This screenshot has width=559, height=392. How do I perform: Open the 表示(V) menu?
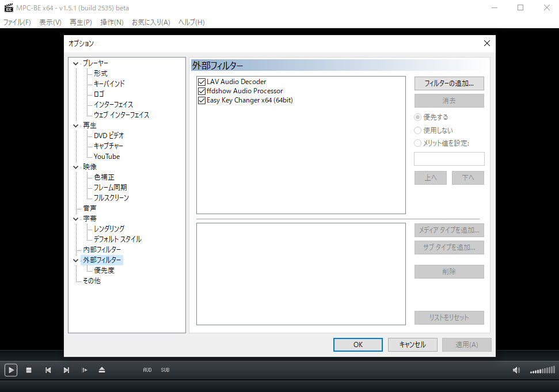[50, 22]
